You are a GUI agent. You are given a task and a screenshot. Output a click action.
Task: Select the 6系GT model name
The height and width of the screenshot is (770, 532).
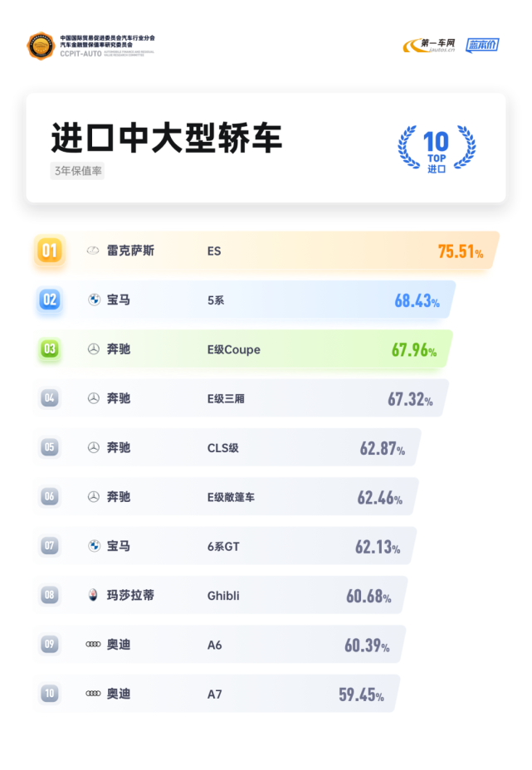[x=223, y=547]
